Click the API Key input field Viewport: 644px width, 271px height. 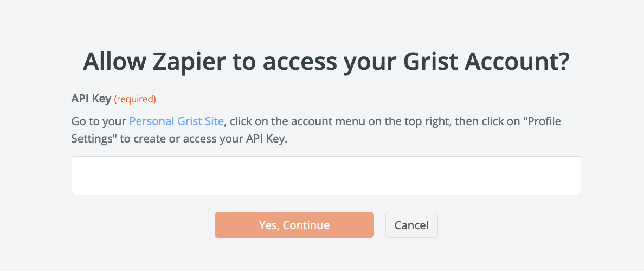pos(326,176)
